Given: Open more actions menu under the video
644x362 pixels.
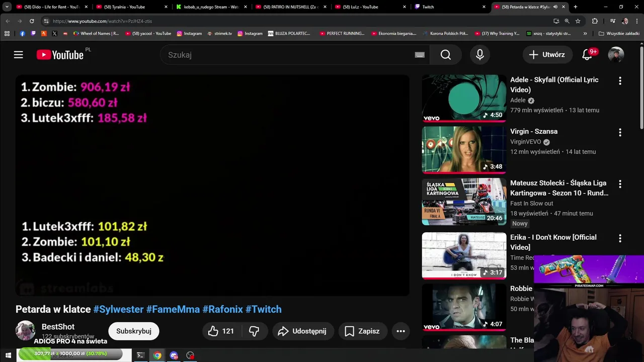Looking at the screenshot, I should click(400, 331).
